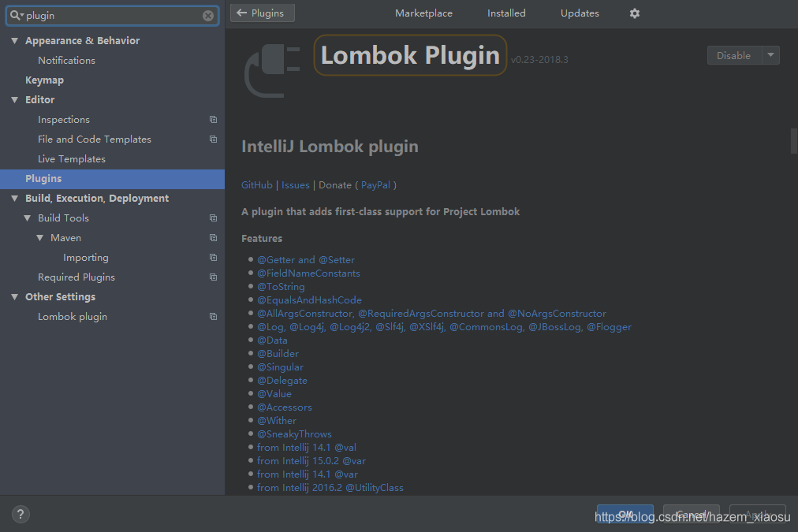Open the from Intellij 15.0.2 @var link
Image resolution: width=798 pixels, height=532 pixels.
click(311, 461)
